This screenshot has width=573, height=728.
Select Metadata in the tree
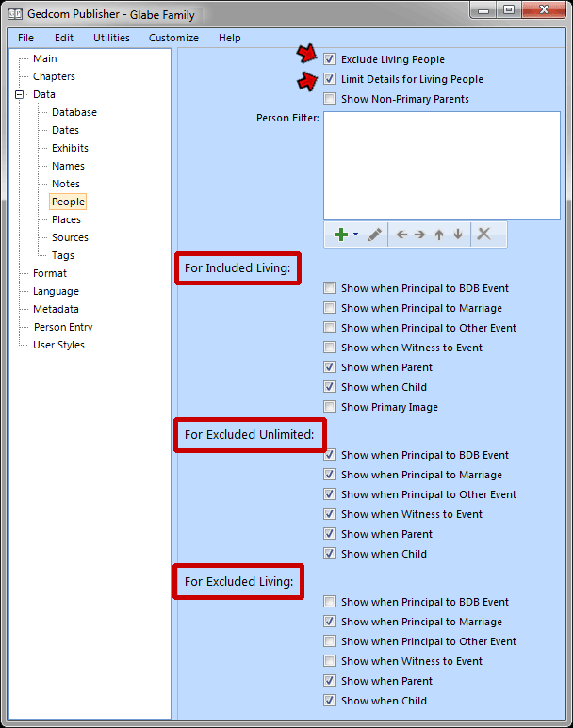tap(56, 309)
